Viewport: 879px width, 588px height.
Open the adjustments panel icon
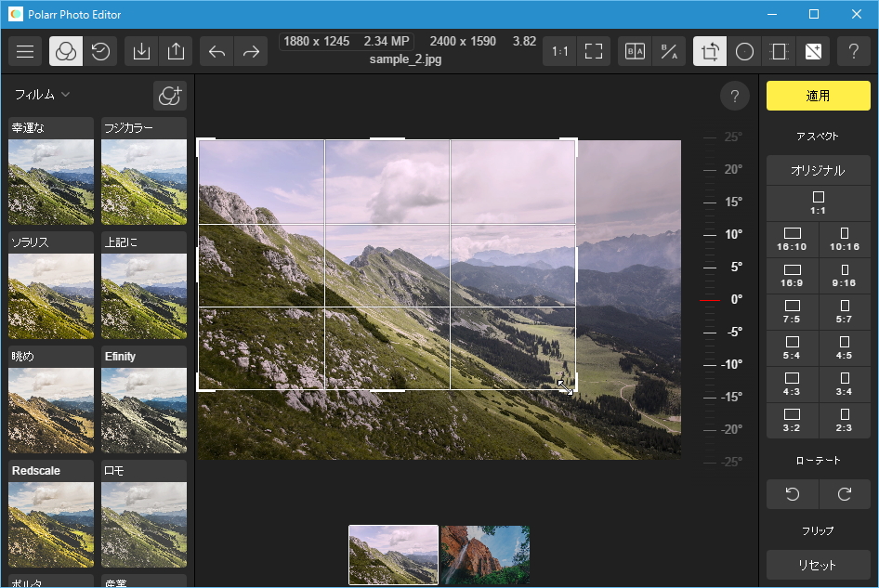point(813,52)
